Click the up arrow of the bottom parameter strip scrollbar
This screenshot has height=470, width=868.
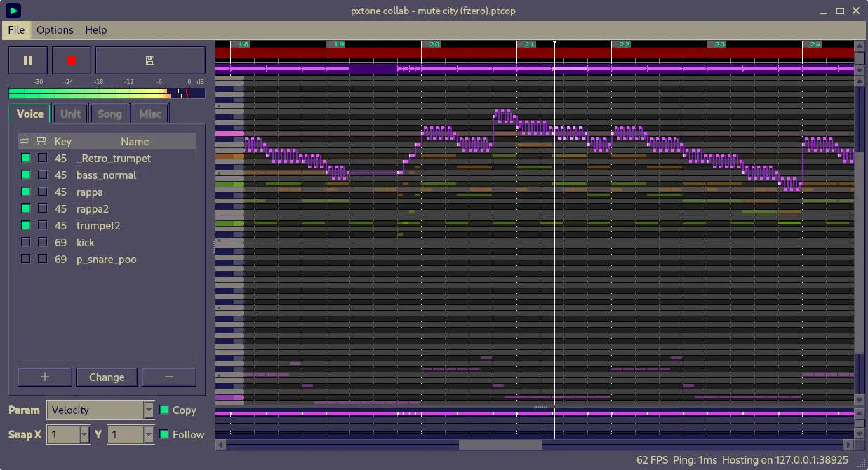(860, 414)
